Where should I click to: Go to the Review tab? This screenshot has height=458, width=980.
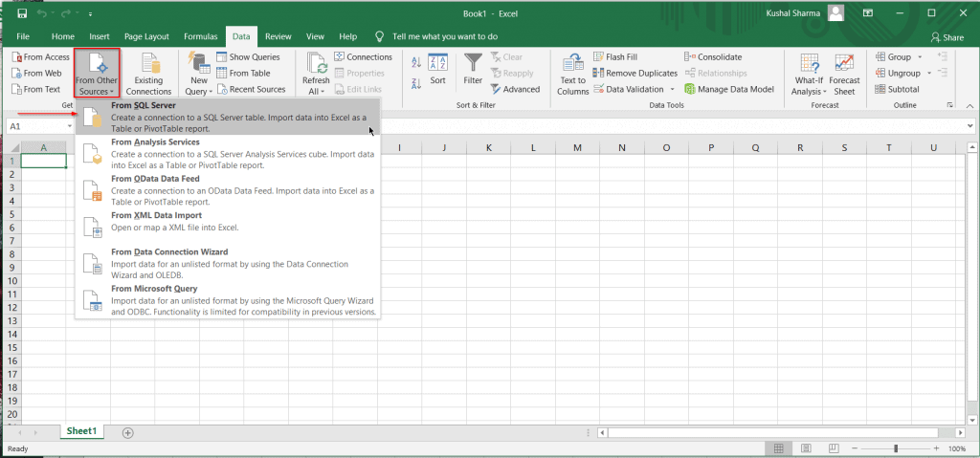tap(278, 37)
